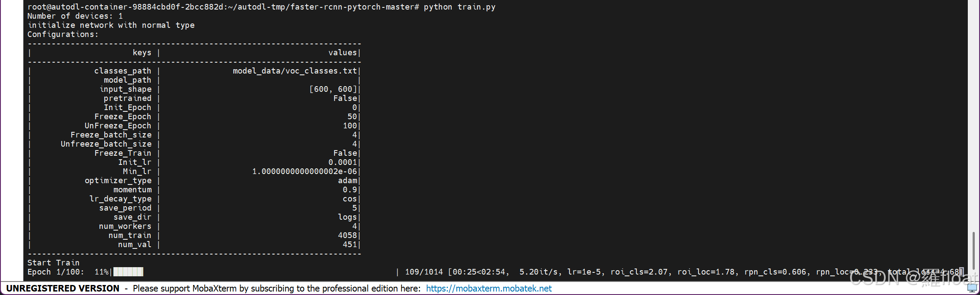
Task: Click the 'momentum' key
Action: [132, 190]
